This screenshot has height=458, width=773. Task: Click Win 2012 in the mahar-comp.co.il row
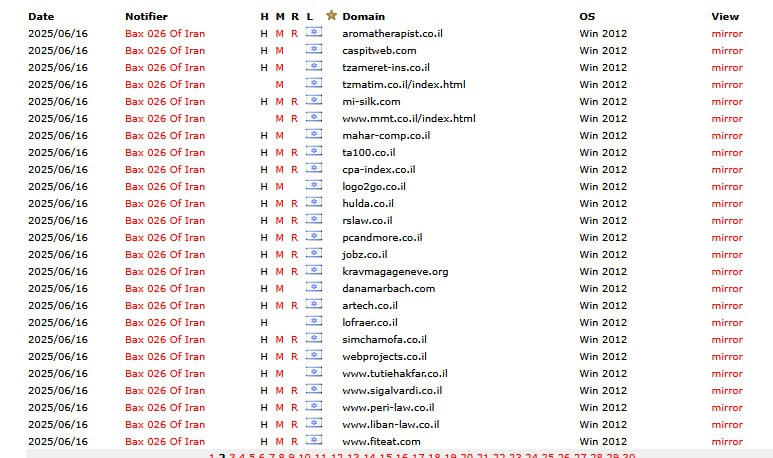[603, 136]
